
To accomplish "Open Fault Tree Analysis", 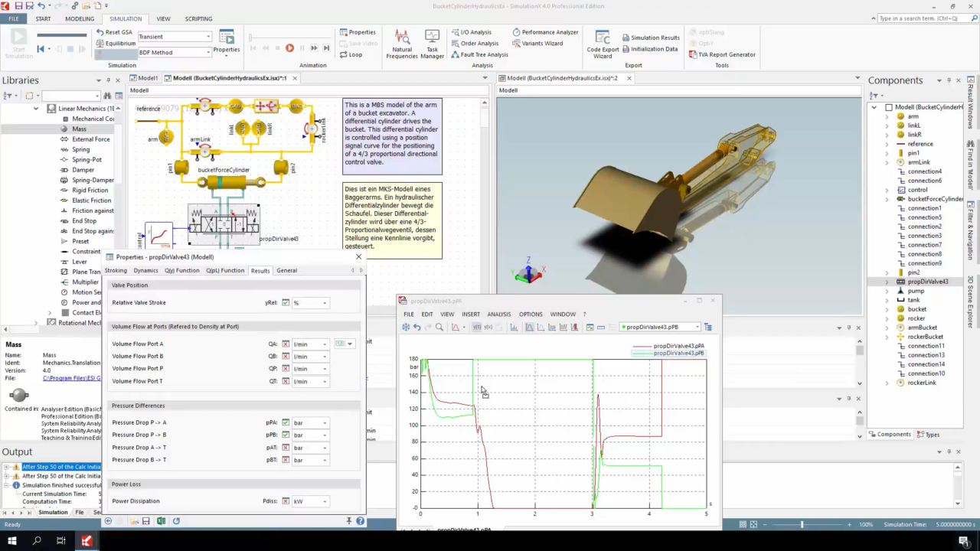I will tap(479, 54).
